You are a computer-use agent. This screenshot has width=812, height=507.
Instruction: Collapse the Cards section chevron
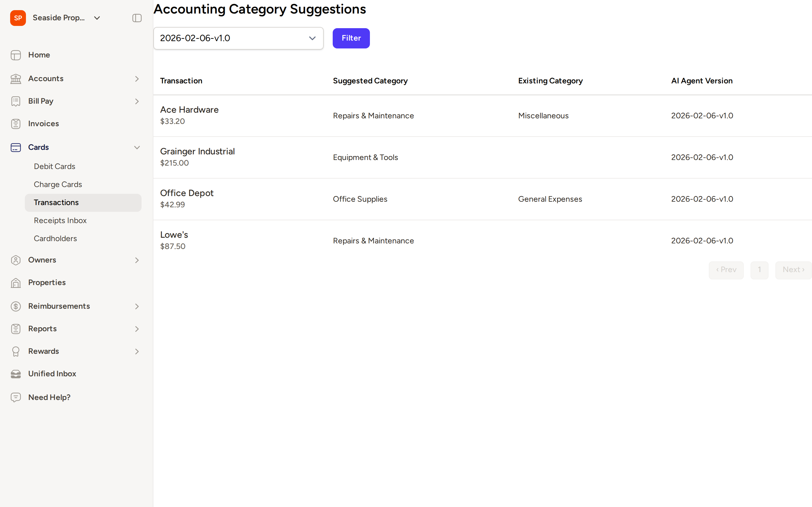coord(137,148)
